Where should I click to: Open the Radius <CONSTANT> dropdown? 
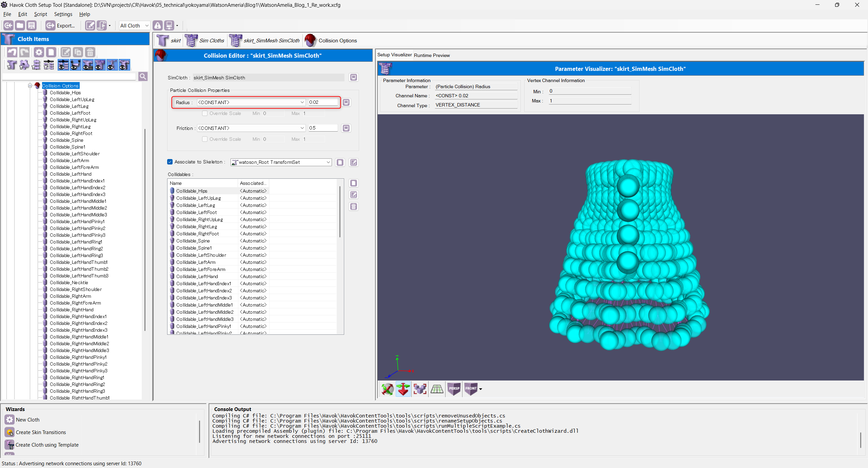(251, 102)
